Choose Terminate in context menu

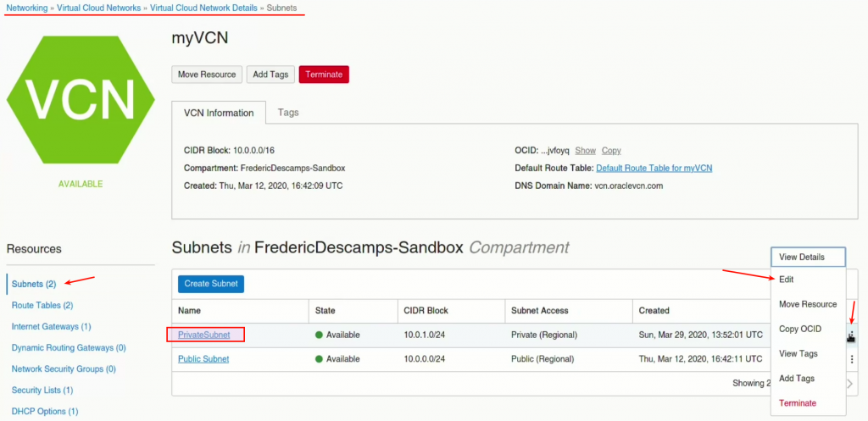[x=808, y=402]
